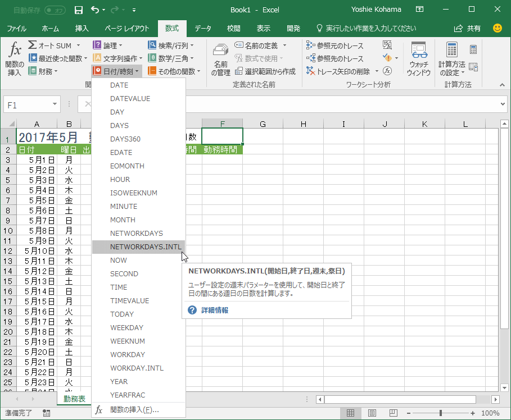The width and height of the screenshot is (511, 420).
Task: Click the Save icon in the title bar
Action: coord(79,10)
